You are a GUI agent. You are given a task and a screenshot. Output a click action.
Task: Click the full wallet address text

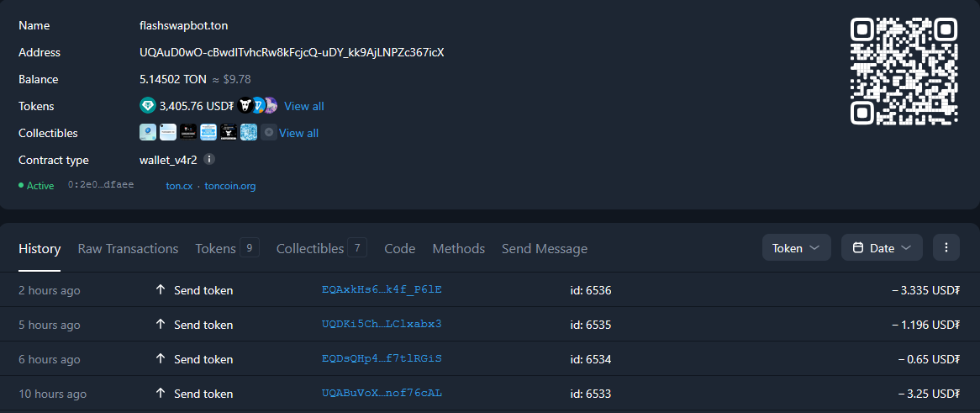292,52
